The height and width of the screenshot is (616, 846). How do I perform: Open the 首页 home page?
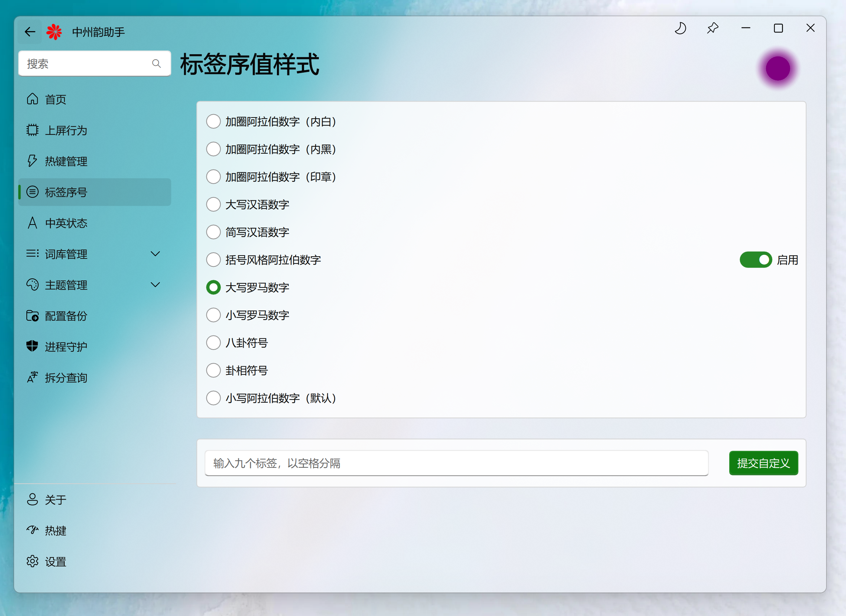click(55, 99)
